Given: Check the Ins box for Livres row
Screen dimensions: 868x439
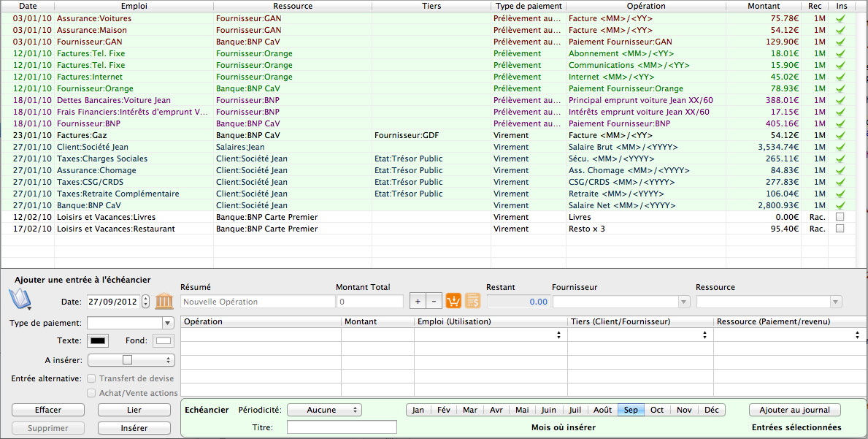Looking at the screenshot, I should click(x=840, y=217).
